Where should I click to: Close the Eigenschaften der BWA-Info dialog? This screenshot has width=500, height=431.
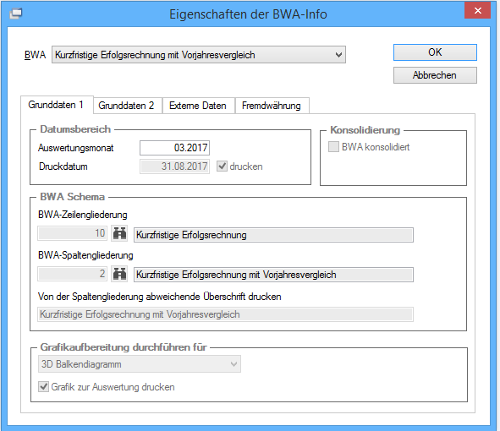(477, 11)
